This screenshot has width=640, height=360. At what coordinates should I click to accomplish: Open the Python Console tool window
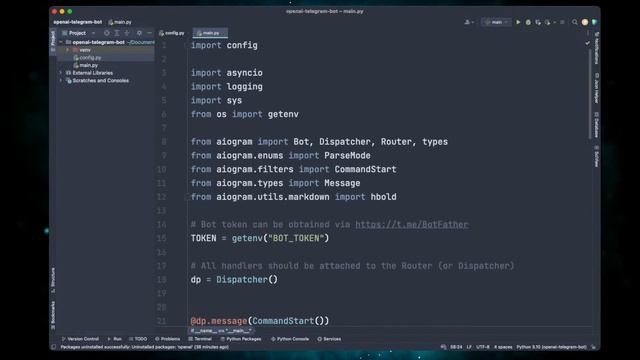point(290,339)
